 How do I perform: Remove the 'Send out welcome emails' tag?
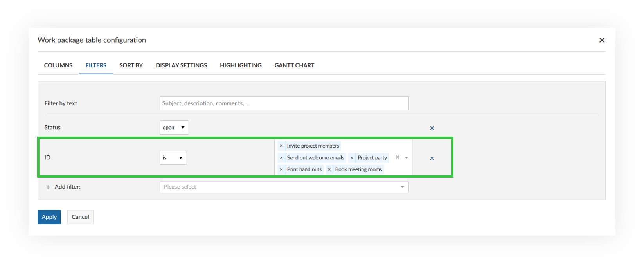pyautogui.click(x=281, y=158)
